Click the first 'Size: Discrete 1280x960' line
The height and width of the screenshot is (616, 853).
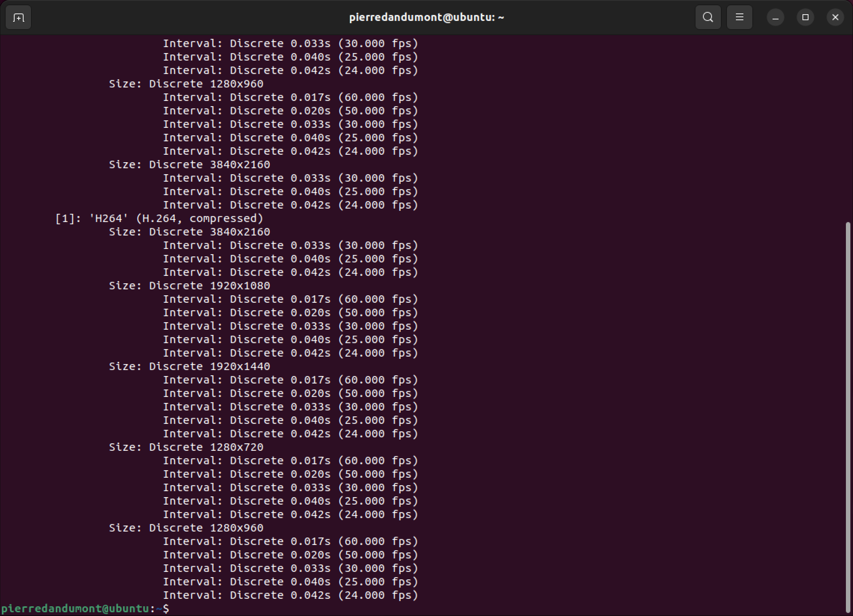tap(186, 84)
